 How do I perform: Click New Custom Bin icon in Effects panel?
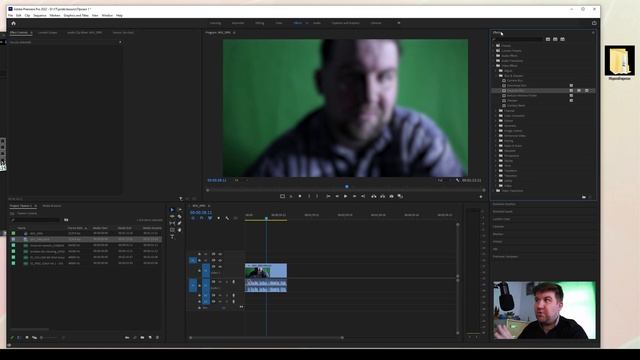(x=584, y=197)
